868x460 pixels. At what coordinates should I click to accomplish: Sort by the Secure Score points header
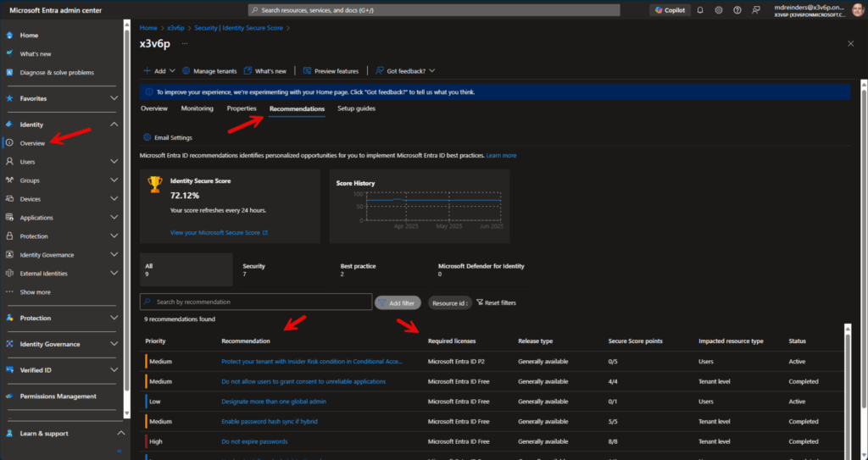(635, 341)
